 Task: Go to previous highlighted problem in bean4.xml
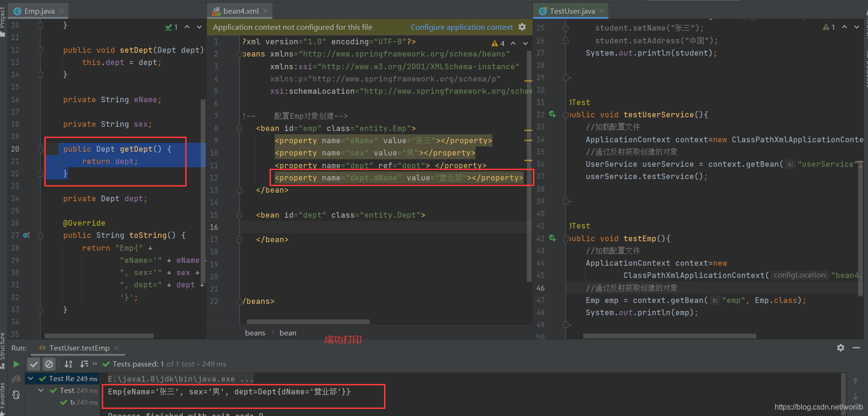(514, 43)
